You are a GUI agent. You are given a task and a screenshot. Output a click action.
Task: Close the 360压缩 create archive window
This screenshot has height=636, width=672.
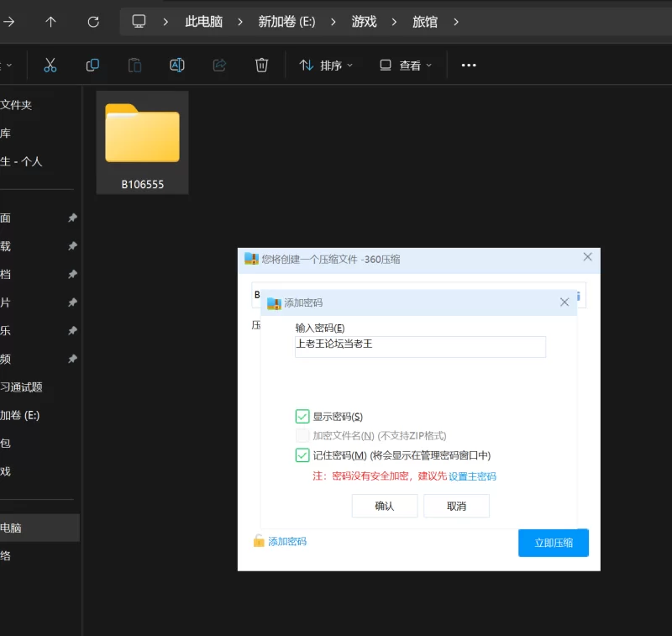587,257
